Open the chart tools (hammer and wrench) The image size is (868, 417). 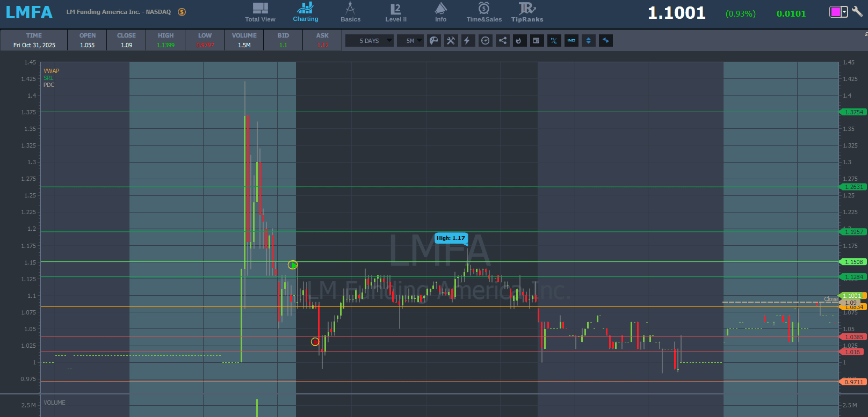(x=451, y=41)
